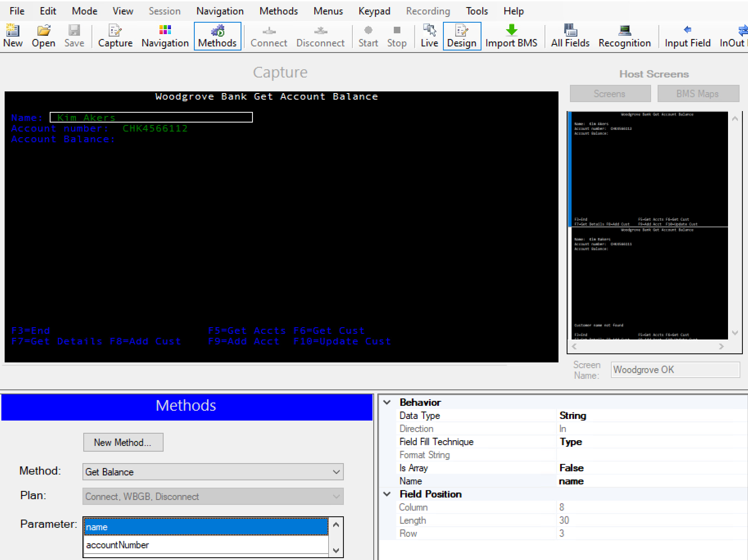Click the Methods tool icon

click(218, 34)
